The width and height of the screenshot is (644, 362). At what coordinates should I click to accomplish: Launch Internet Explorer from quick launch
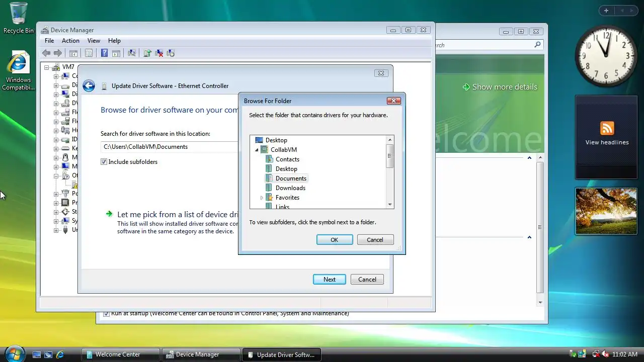pos(60,354)
